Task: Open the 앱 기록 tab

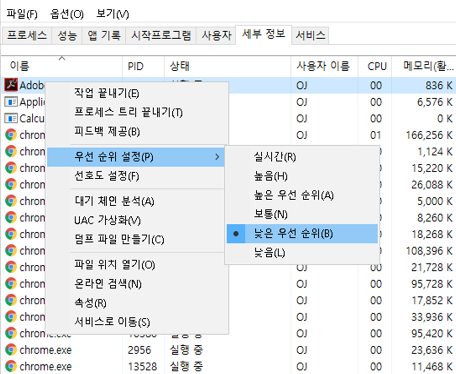Action: coord(104,35)
